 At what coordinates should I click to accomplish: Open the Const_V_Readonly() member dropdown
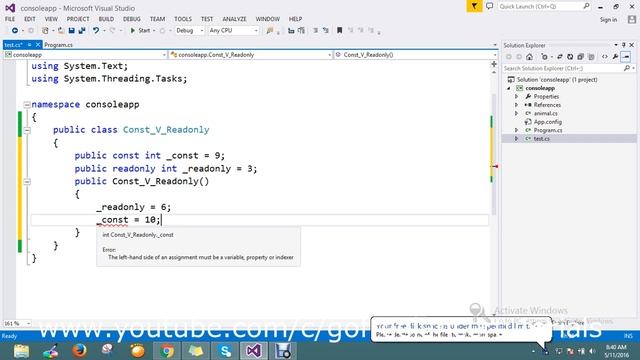(416, 55)
